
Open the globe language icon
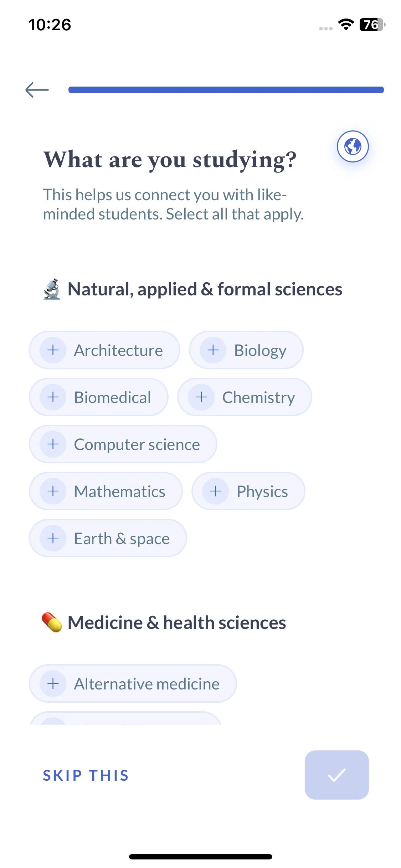tap(353, 146)
